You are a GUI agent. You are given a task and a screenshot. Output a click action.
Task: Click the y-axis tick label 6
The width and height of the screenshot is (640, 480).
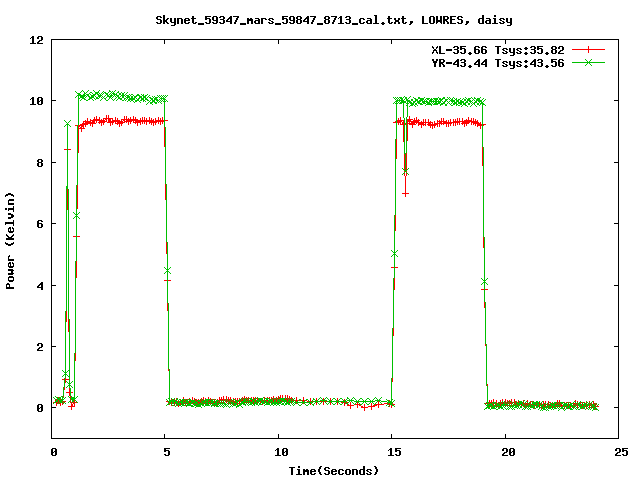click(x=40, y=224)
